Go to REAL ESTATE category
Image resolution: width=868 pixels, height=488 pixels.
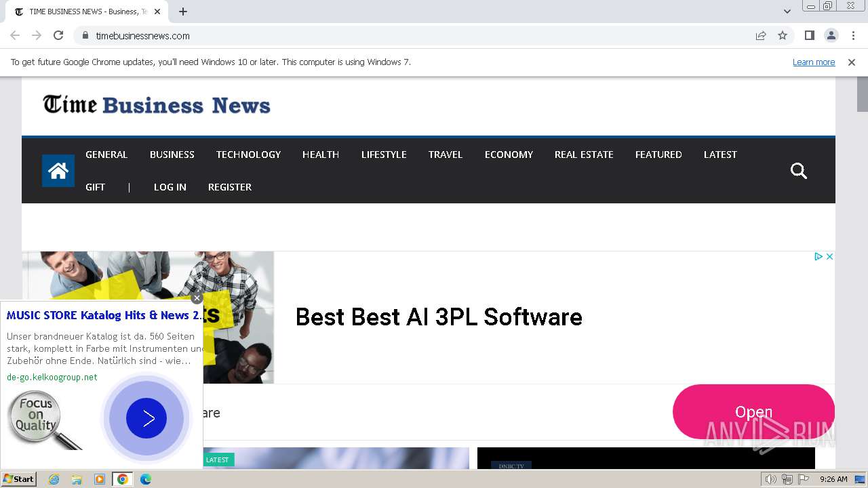tap(584, 155)
